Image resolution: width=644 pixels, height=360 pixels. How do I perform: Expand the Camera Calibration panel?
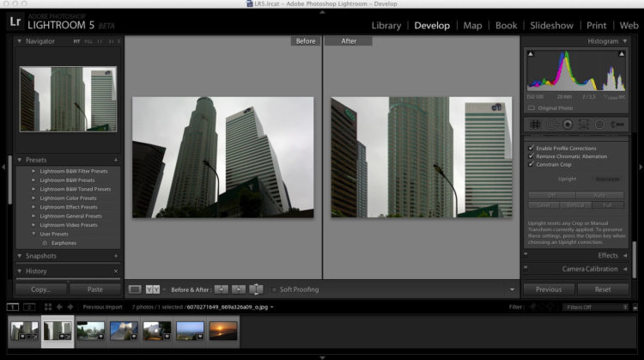point(625,269)
